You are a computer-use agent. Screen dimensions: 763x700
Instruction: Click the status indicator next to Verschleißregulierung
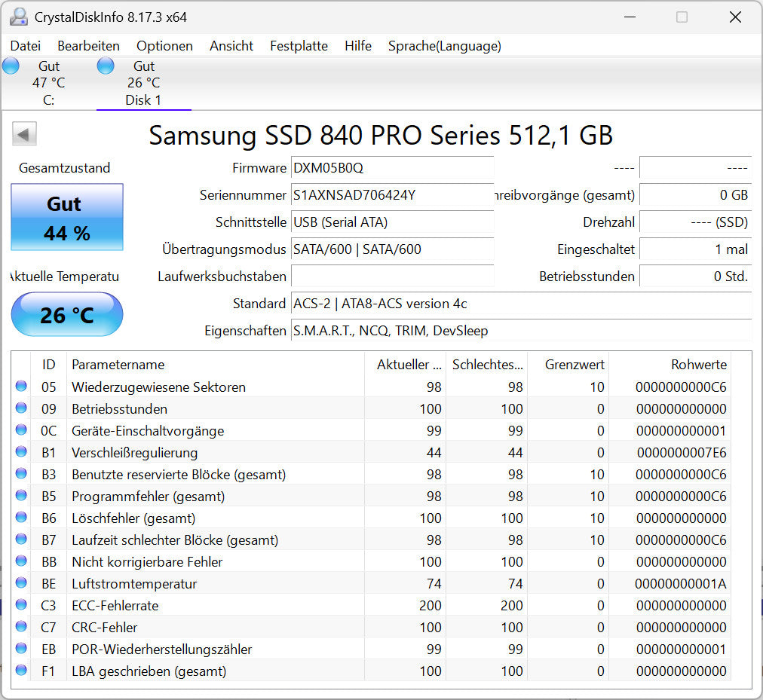23,452
